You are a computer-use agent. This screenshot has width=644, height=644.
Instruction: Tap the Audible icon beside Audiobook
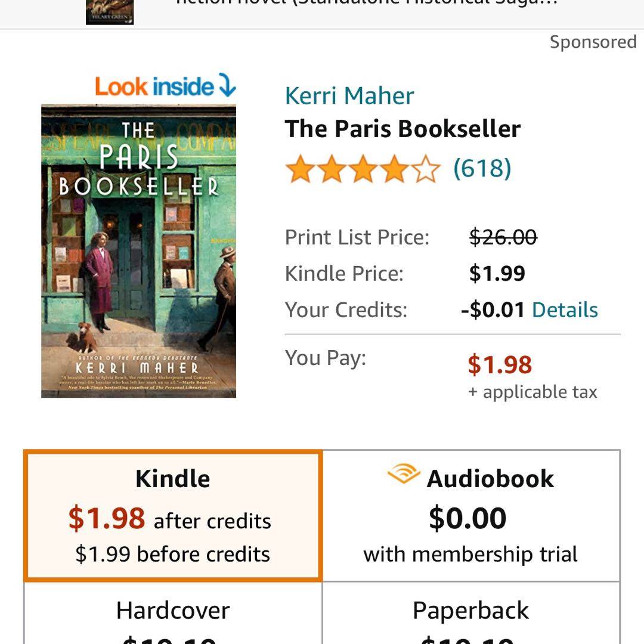pos(403,476)
